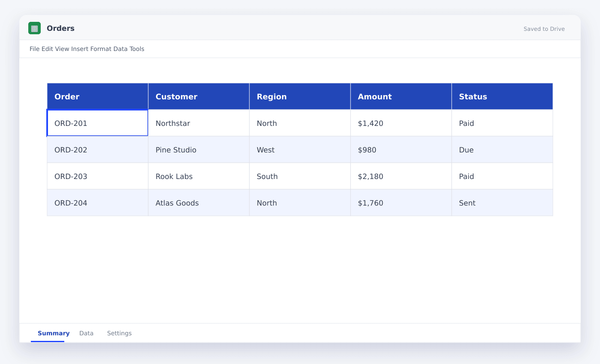Select the Order column header
The image size is (600, 364).
(98, 96)
